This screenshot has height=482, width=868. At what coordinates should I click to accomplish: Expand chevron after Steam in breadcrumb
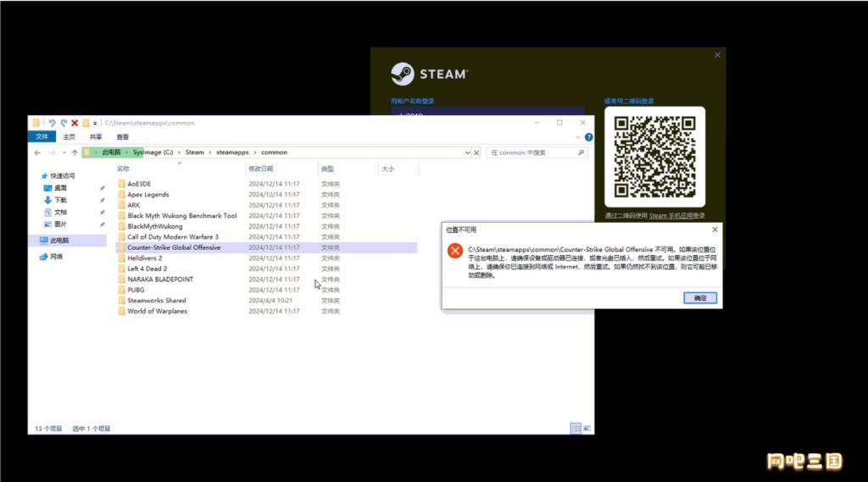pos(210,152)
